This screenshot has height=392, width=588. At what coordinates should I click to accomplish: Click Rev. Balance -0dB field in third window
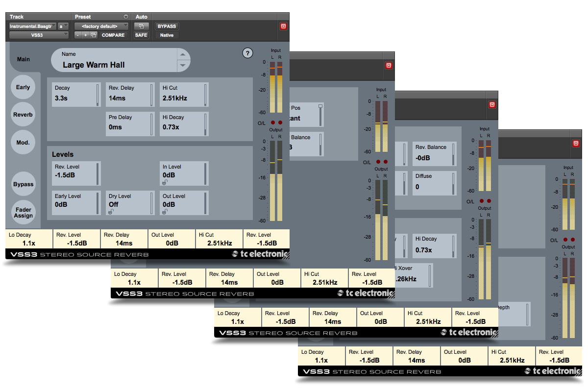coord(435,154)
